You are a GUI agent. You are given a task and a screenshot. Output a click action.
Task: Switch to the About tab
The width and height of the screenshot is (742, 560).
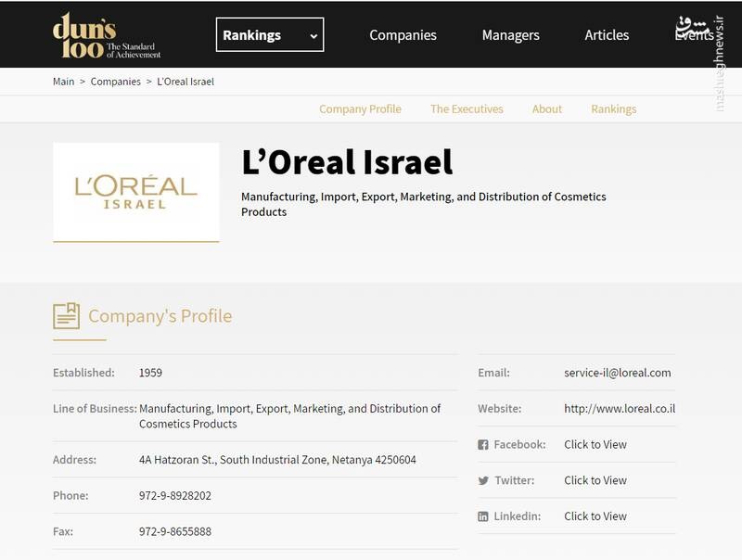(x=547, y=108)
